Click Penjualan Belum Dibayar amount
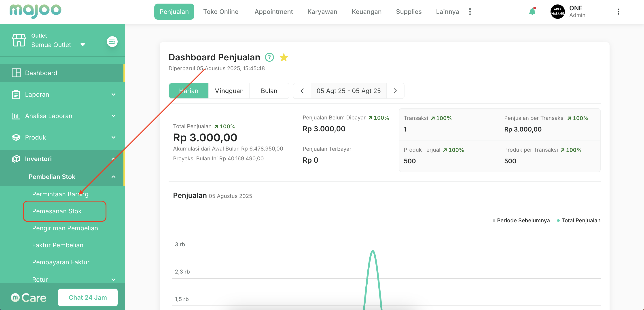The image size is (644, 310). click(324, 129)
